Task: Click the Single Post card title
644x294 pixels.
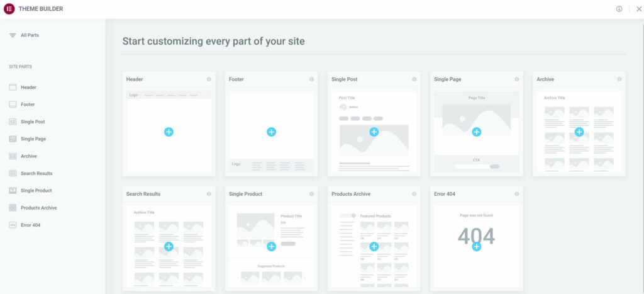Action: point(345,79)
